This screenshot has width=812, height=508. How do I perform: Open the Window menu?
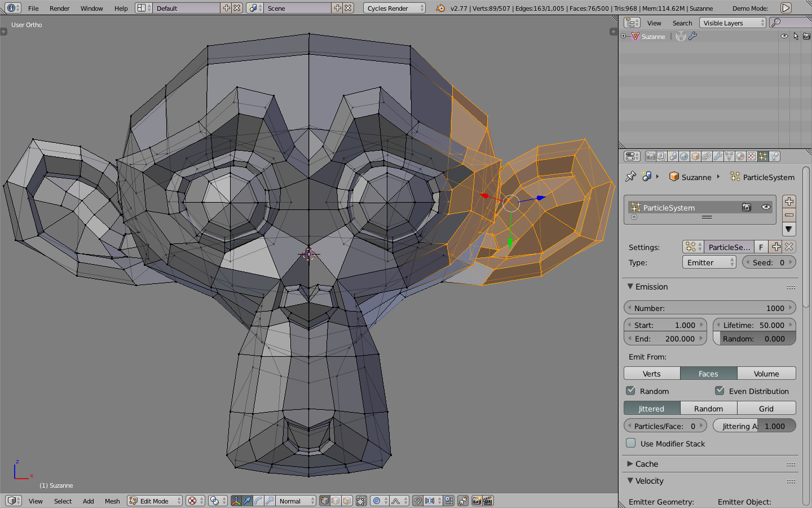[91, 8]
